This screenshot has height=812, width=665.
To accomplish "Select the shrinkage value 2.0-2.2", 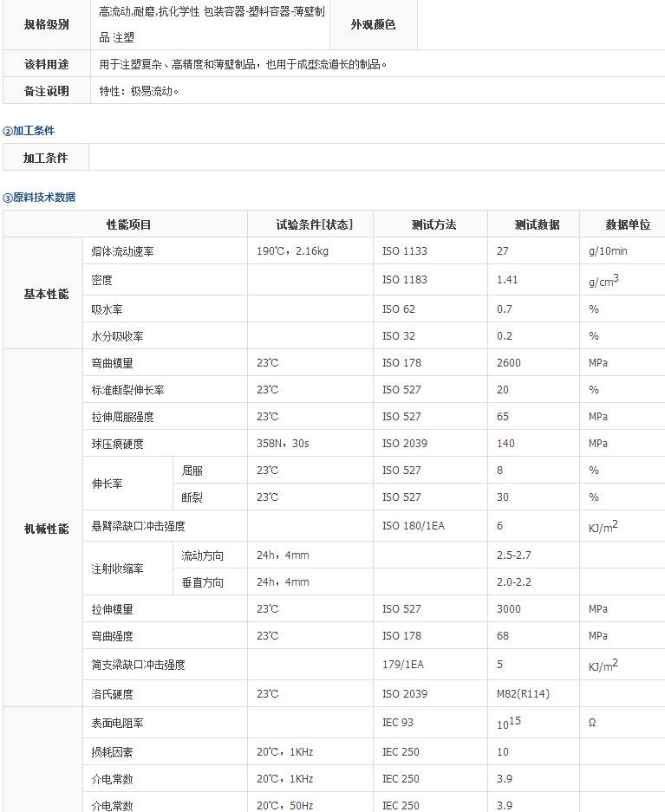I will coord(514,582).
